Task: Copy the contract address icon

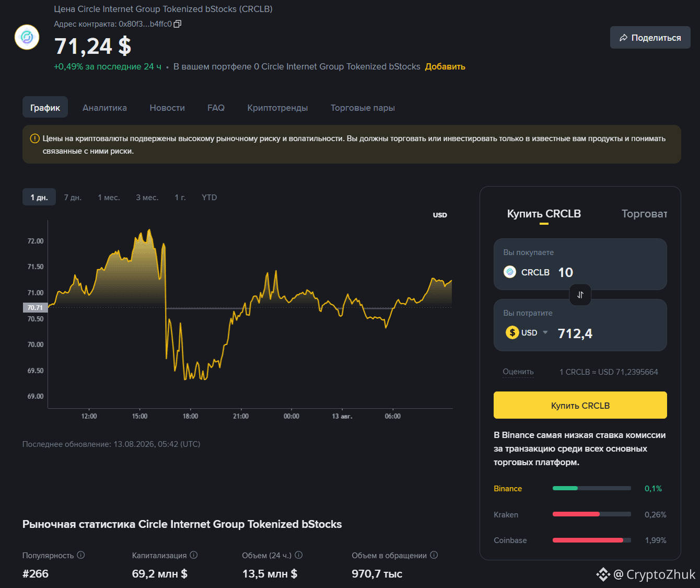Action: tap(178, 24)
